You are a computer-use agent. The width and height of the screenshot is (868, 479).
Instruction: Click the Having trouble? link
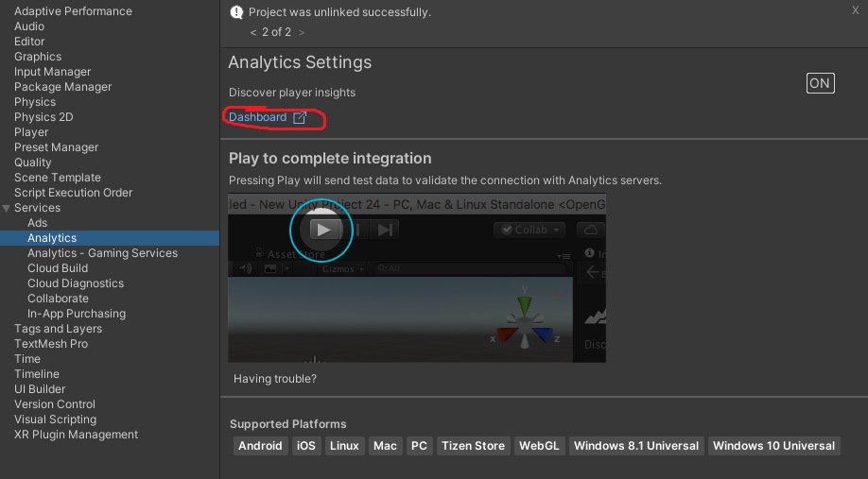[275, 379]
